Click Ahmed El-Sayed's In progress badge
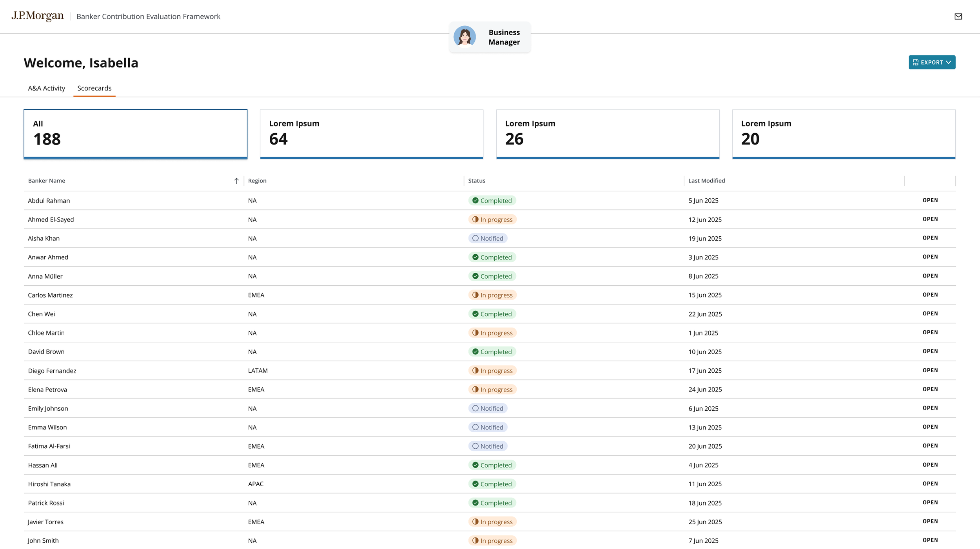The height and width of the screenshot is (549, 980). [x=492, y=219]
